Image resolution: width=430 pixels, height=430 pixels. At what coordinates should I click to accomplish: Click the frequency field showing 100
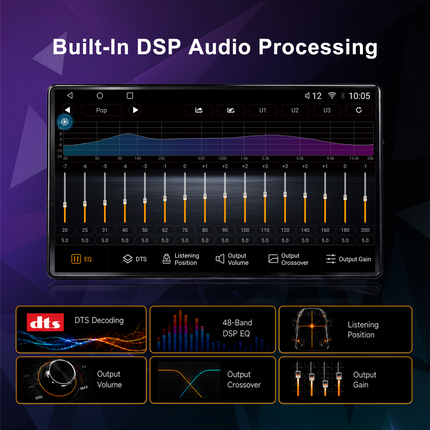[x=245, y=230]
